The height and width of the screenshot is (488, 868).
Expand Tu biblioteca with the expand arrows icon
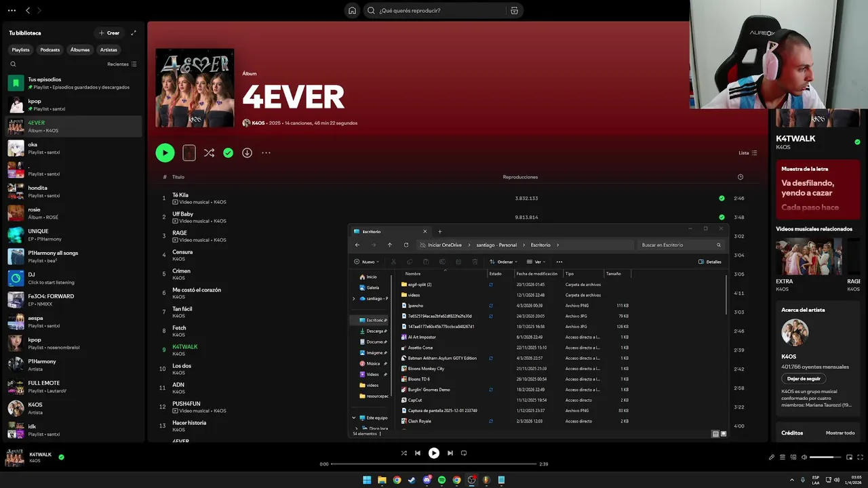pos(134,33)
